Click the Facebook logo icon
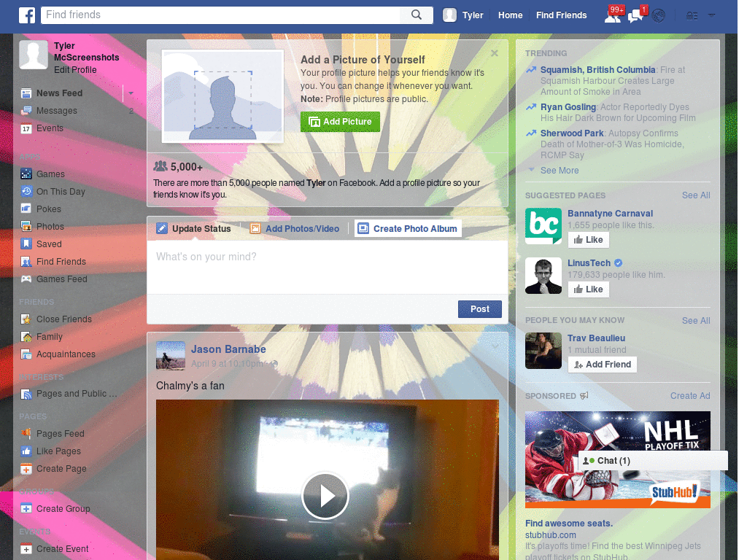This screenshot has width=747, height=560. (x=27, y=15)
